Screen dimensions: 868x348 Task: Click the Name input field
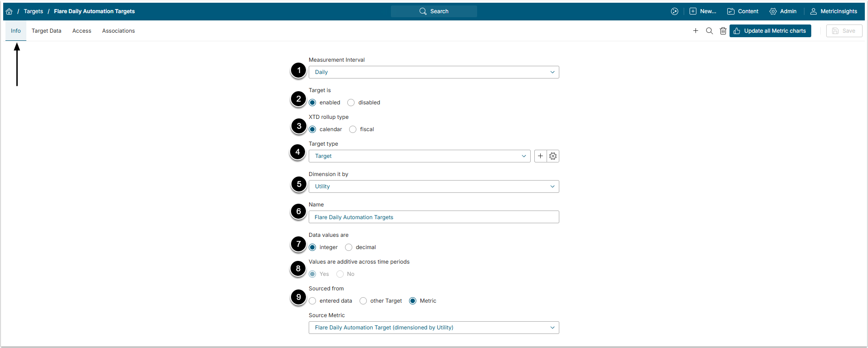(x=434, y=217)
